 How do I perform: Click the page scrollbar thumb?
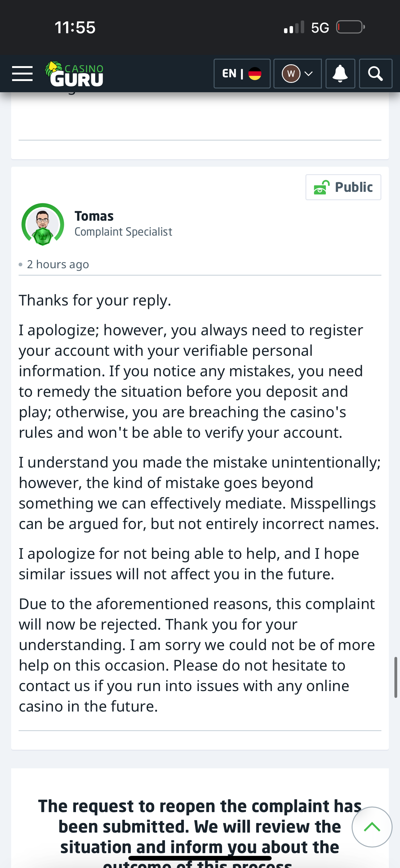tap(396, 677)
